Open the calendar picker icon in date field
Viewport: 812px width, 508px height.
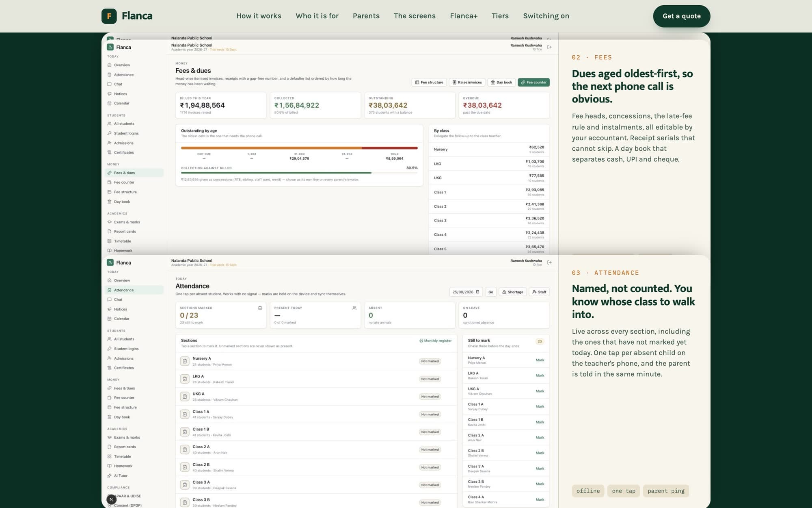click(477, 292)
